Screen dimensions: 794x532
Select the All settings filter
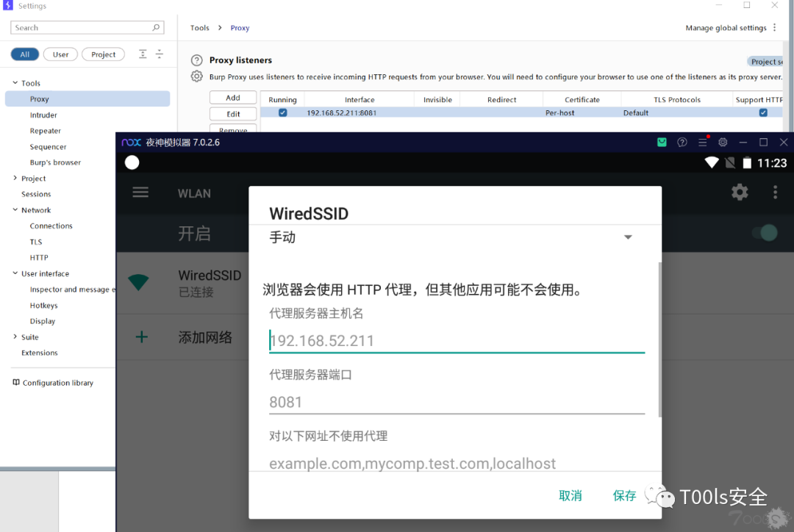tap(25, 54)
